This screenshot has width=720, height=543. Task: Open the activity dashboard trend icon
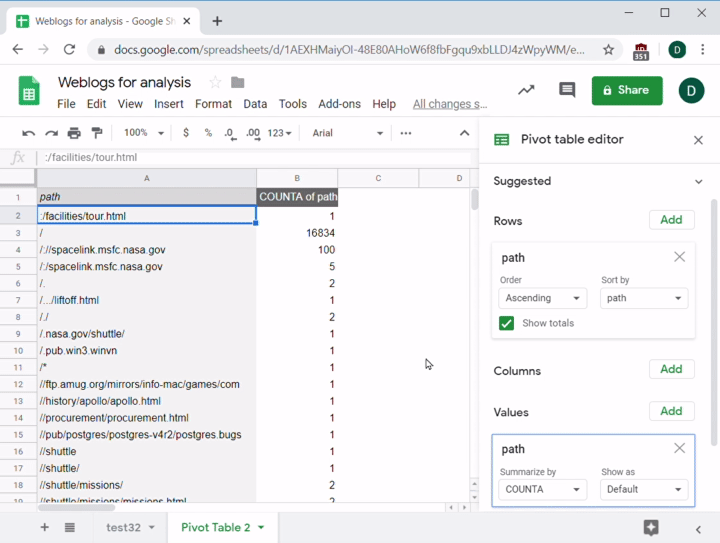click(526, 90)
